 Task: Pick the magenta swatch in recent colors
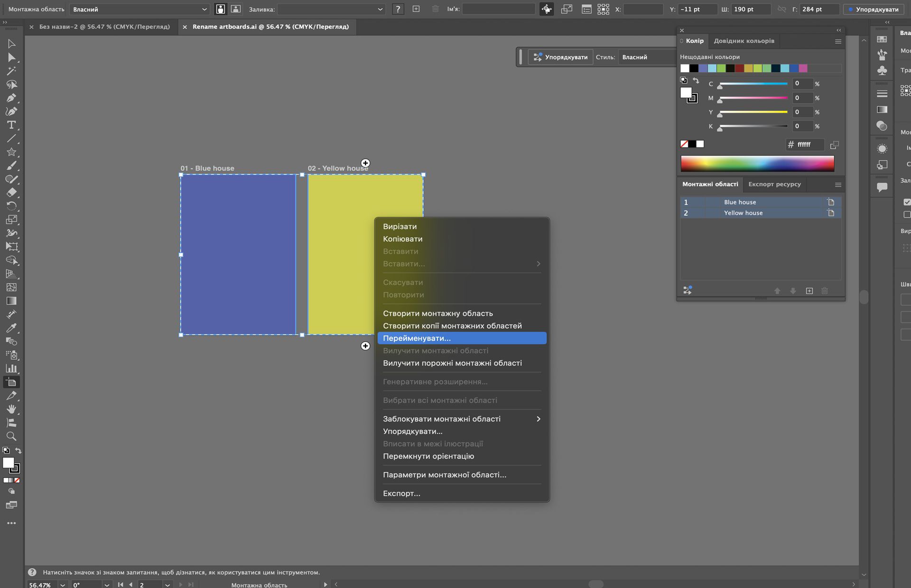(x=803, y=68)
